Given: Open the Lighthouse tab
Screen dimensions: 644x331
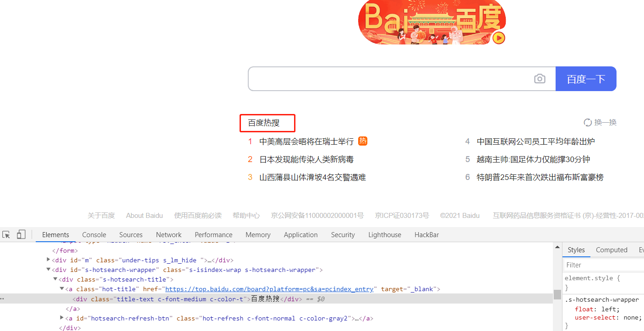Looking at the screenshot, I should click(385, 234).
